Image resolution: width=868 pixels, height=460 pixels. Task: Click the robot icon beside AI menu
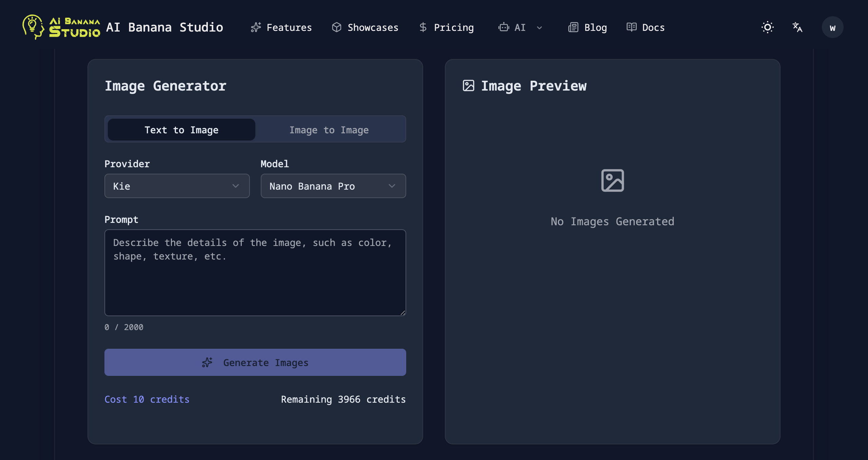504,27
